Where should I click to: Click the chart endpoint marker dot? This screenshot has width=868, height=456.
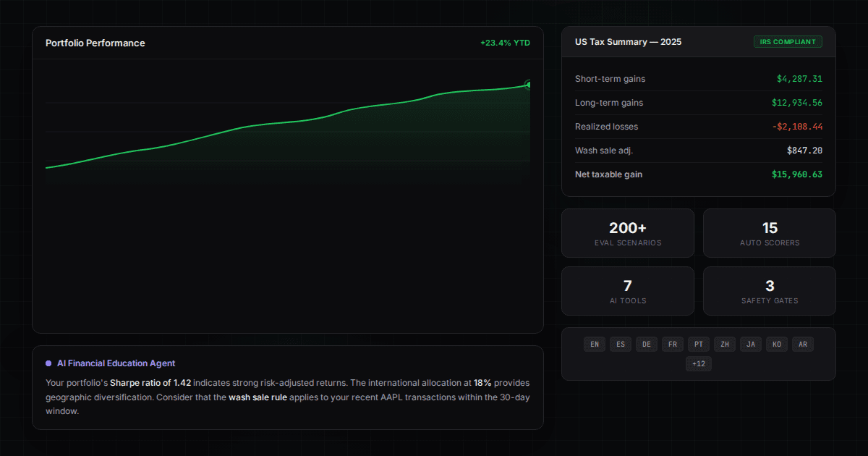click(x=529, y=85)
